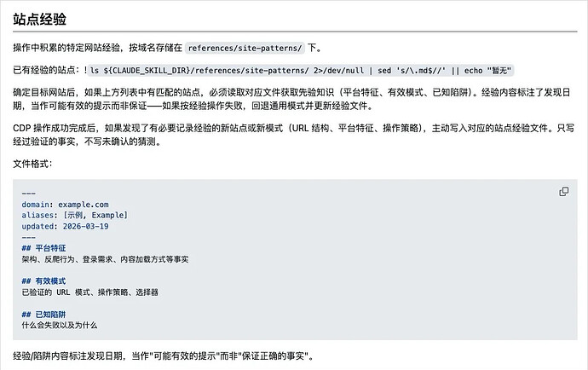The image size is (588, 370).
Task: Copy the code block with the copy icon
Action: pos(563,192)
